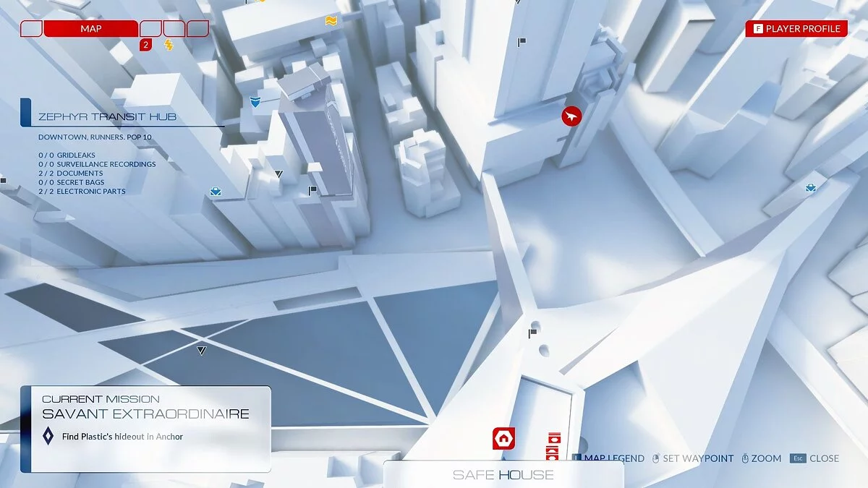868x488 pixels.
Task: Open the tab above the 2 badge
Action: click(150, 29)
